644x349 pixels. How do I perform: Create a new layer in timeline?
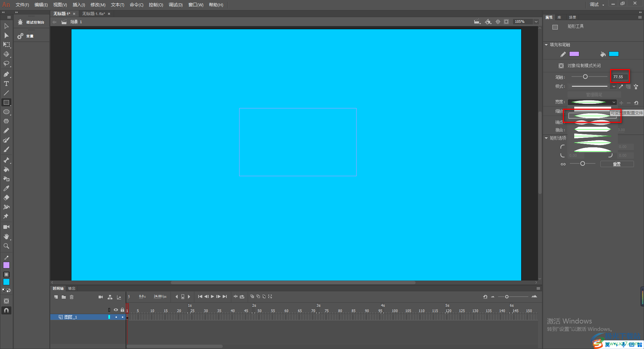coord(56,297)
